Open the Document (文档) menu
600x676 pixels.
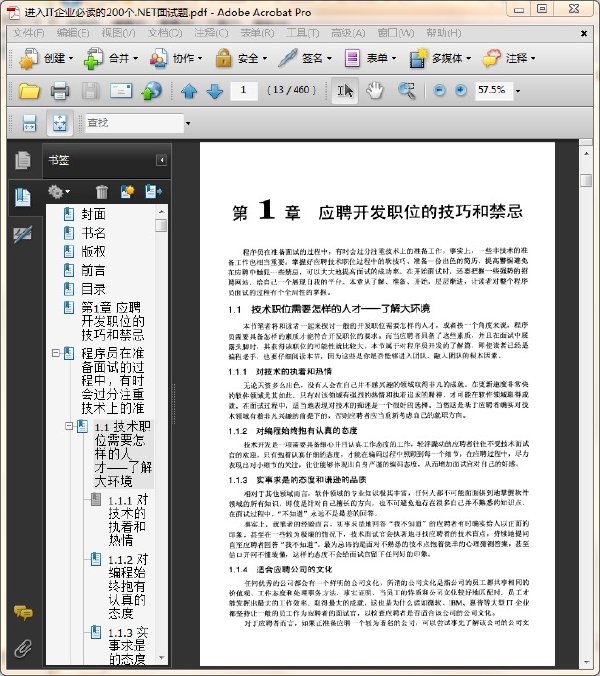[x=165, y=33]
